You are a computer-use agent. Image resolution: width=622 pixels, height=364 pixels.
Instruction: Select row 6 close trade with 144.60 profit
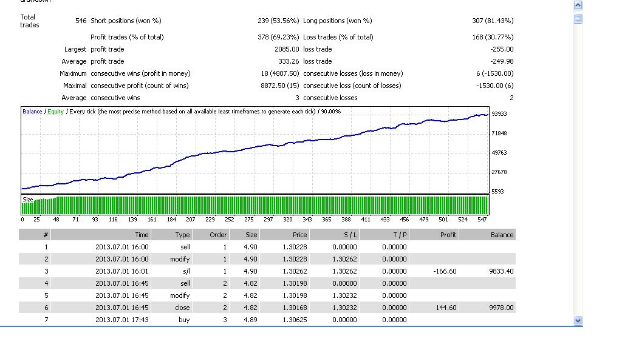(x=267, y=308)
